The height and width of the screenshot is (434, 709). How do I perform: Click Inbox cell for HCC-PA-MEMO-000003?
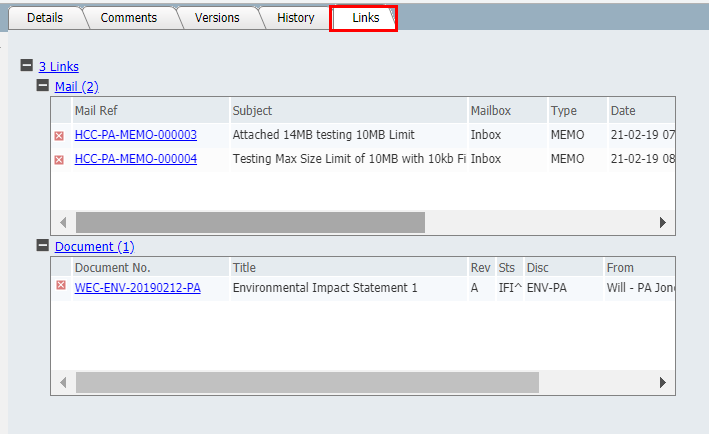click(x=508, y=135)
